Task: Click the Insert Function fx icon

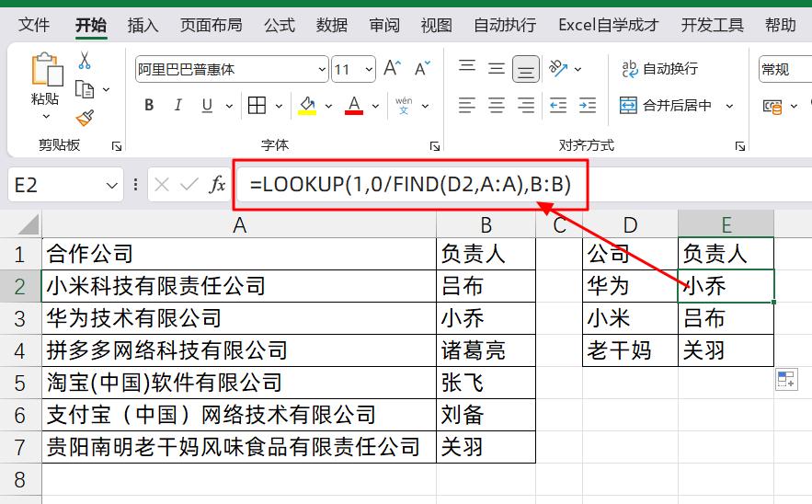Action: point(217,185)
